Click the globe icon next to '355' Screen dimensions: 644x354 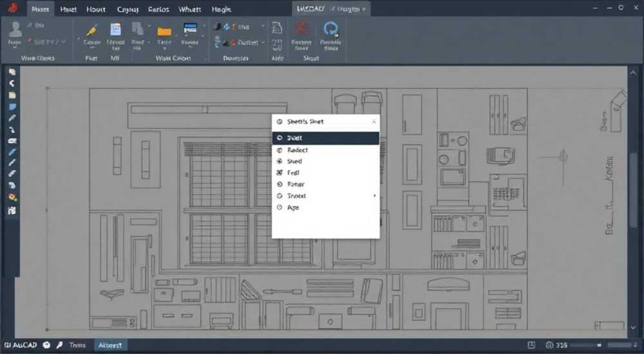549,345
